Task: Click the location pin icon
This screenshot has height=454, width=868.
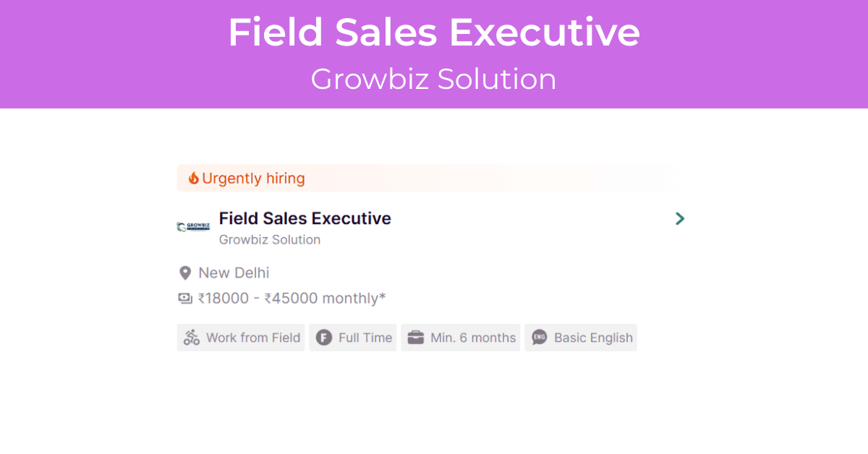Action: 185,273
